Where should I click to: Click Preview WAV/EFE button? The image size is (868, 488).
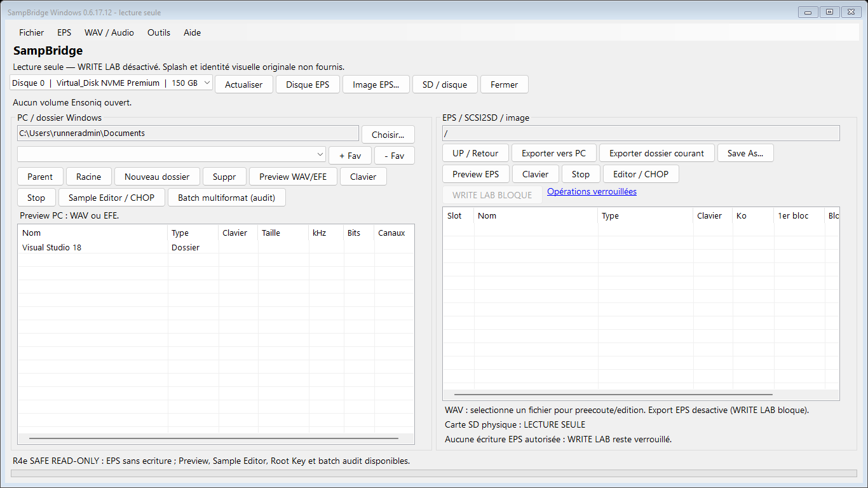pyautogui.click(x=293, y=177)
